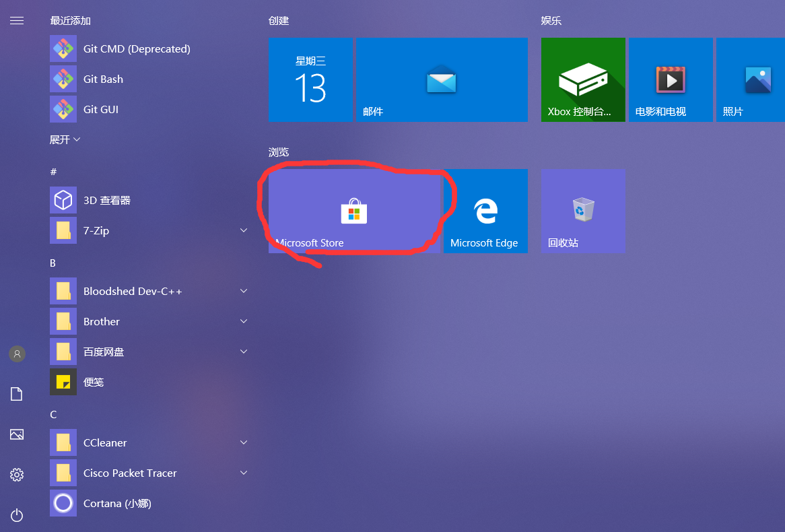Open the hamburger menu at top left
The height and width of the screenshot is (532, 785).
point(17,20)
